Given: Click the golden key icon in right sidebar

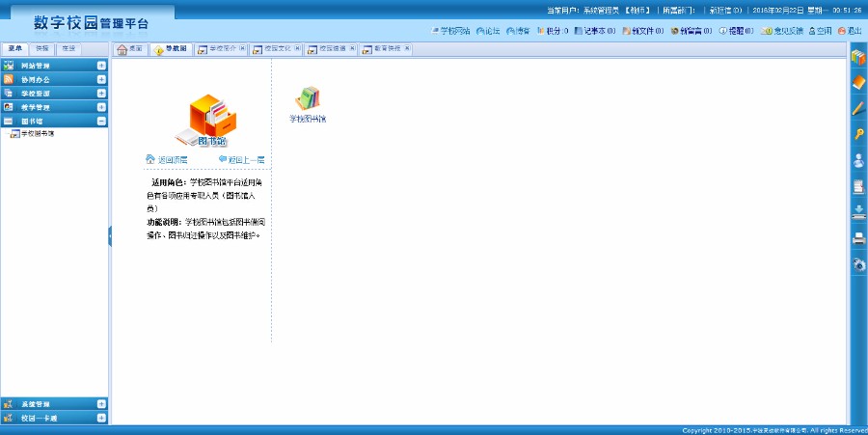Looking at the screenshot, I should pos(858,134).
